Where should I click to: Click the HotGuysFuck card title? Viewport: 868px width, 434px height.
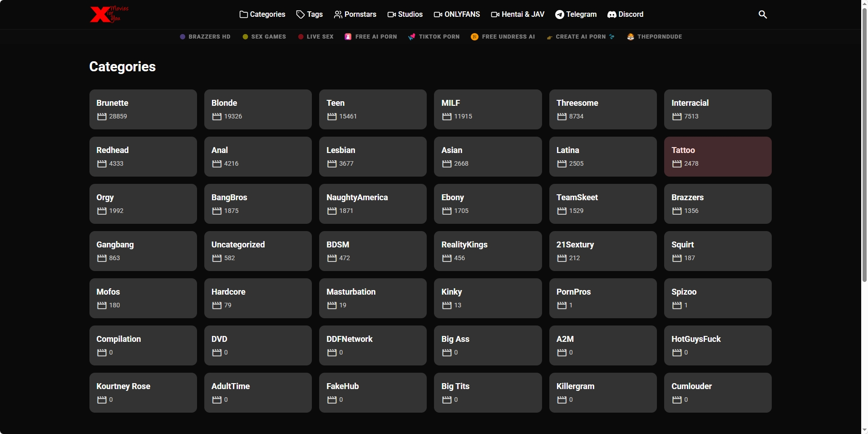[x=696, y=339]
